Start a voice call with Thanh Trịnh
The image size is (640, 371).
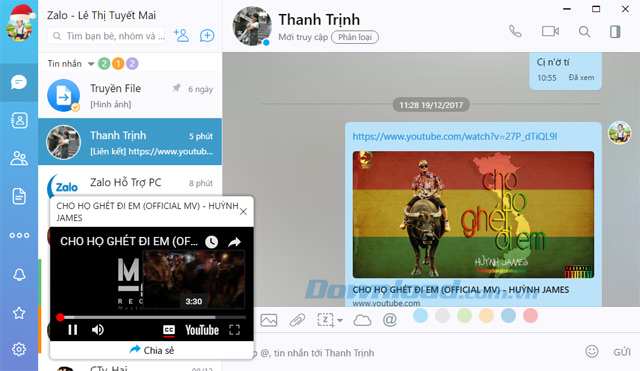(515, 31)
